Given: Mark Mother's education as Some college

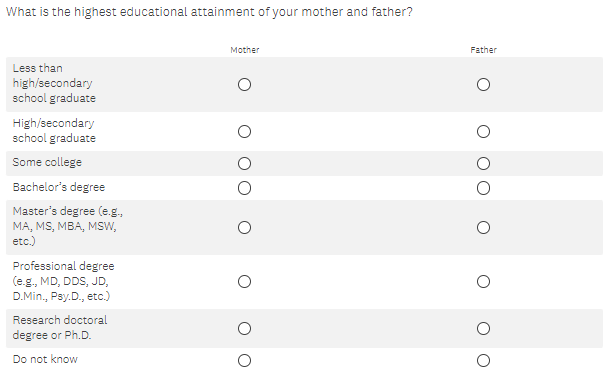Looking at the screenshot, I should coord(244,163).
